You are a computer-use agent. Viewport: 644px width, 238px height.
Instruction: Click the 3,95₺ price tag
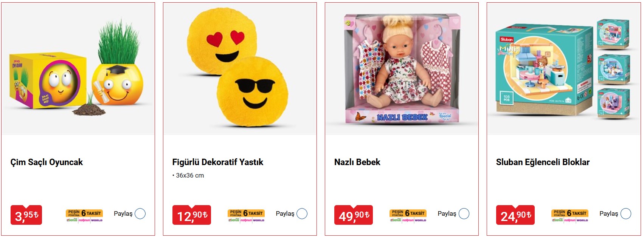click(26, 215)
